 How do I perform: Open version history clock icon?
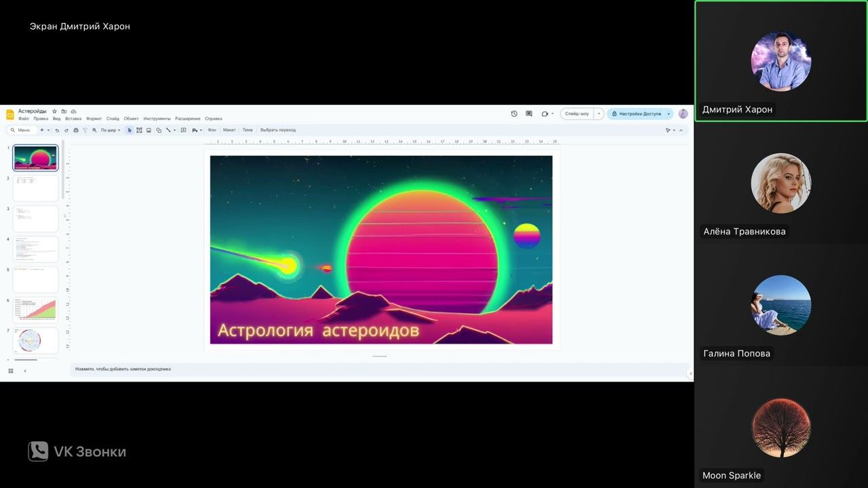[514, 114]
